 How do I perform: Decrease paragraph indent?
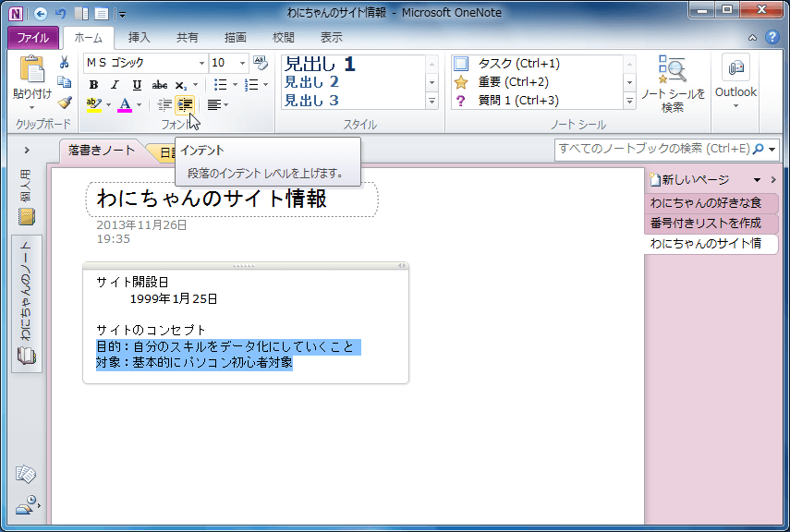(x=164, y=104)
